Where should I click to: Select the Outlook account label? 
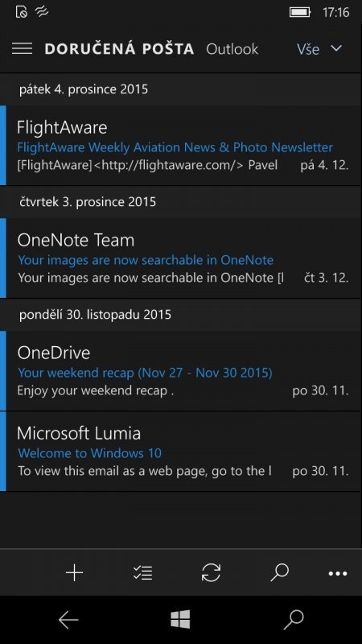tap(232, 49)
